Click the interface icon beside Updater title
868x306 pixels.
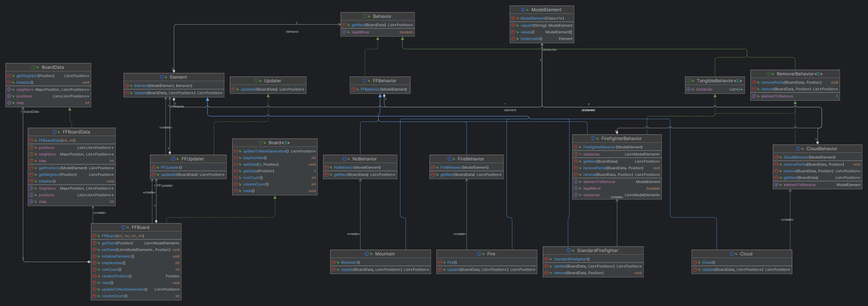click(256, 81)
